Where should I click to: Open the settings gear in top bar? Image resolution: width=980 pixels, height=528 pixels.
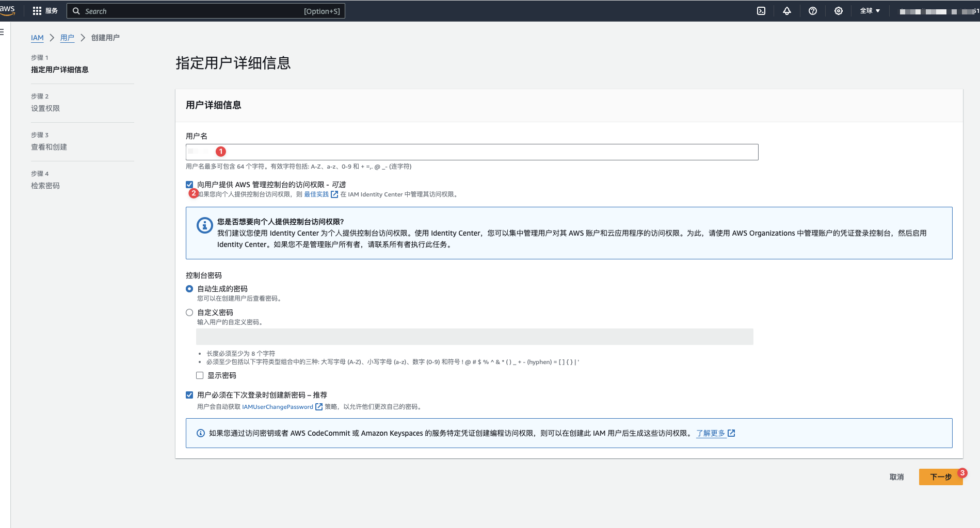pos(839,11)
